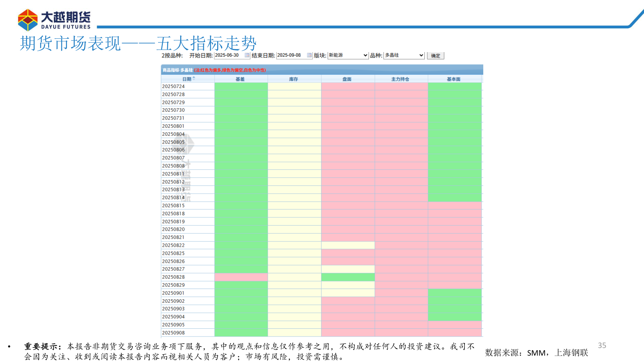Click the 主力持仓 column header
This screenshot has width=644, height=362.
(401, 79)
